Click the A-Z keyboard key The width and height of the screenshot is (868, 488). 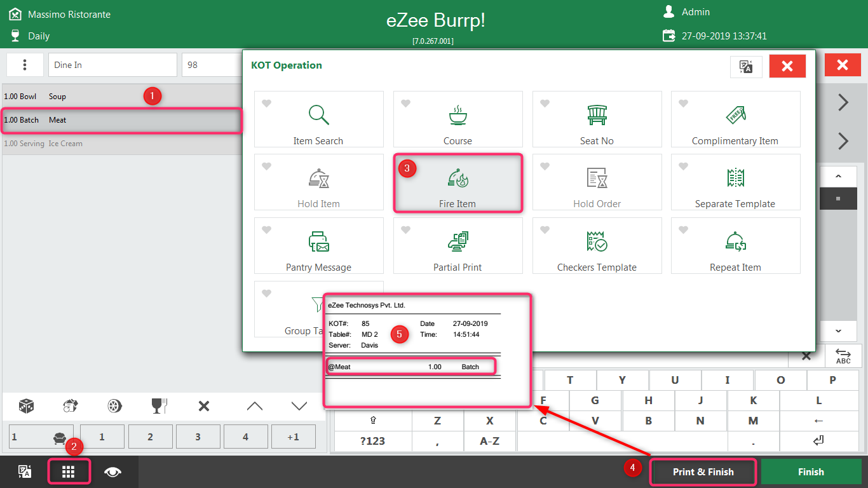[x=489, y=441]
